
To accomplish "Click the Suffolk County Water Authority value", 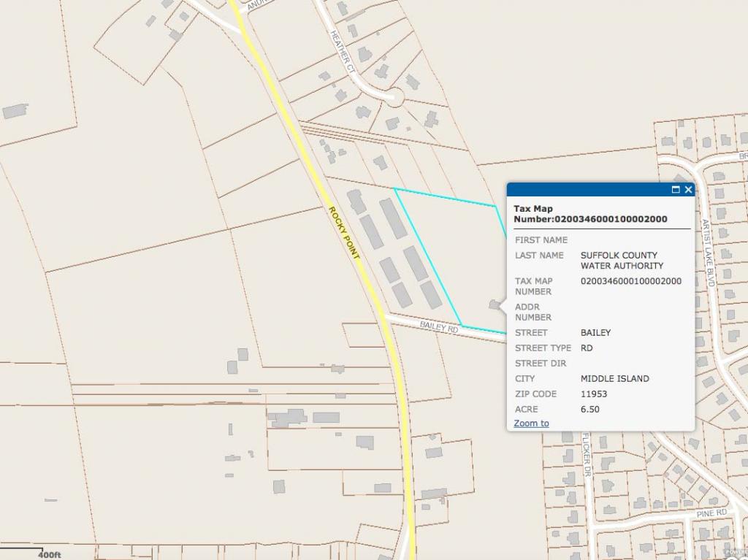I will [x=621, y=261].
